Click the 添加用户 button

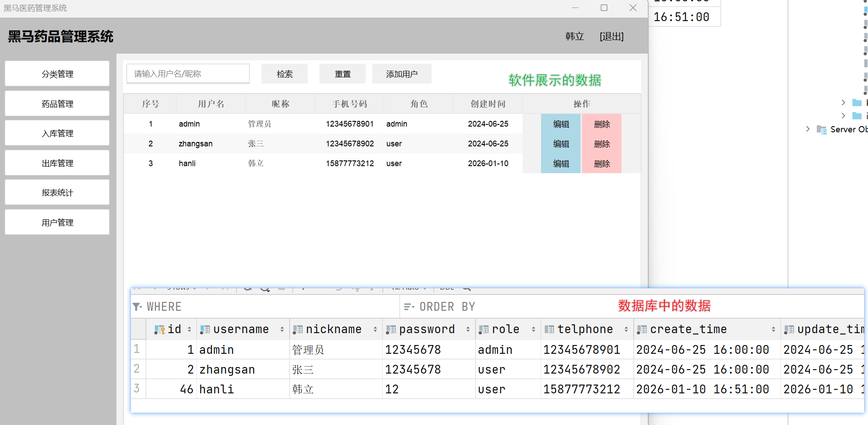401,74
